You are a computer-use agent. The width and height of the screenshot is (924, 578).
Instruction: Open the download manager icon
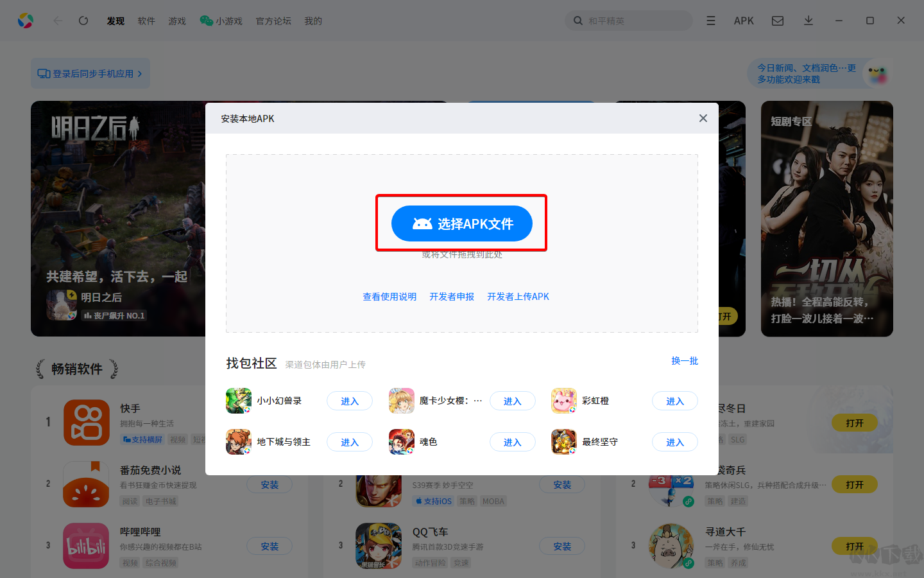pyautogui.click(x=808, y=21)
